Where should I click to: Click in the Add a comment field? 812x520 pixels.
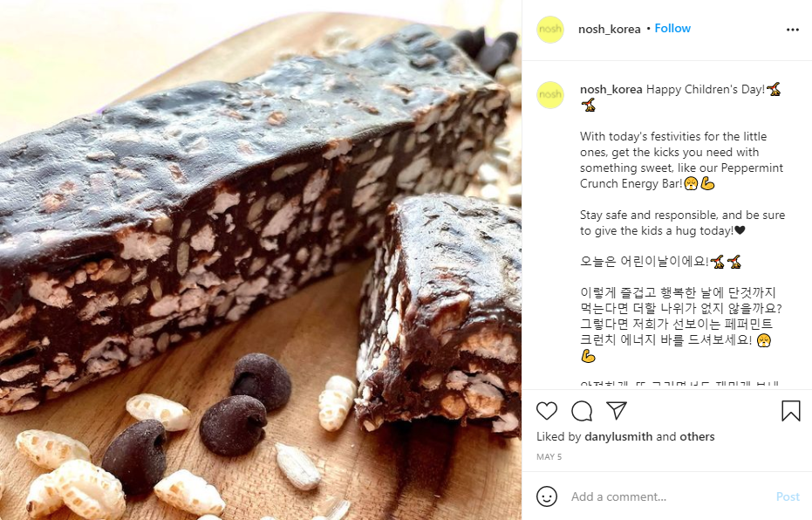click(668, 496)
